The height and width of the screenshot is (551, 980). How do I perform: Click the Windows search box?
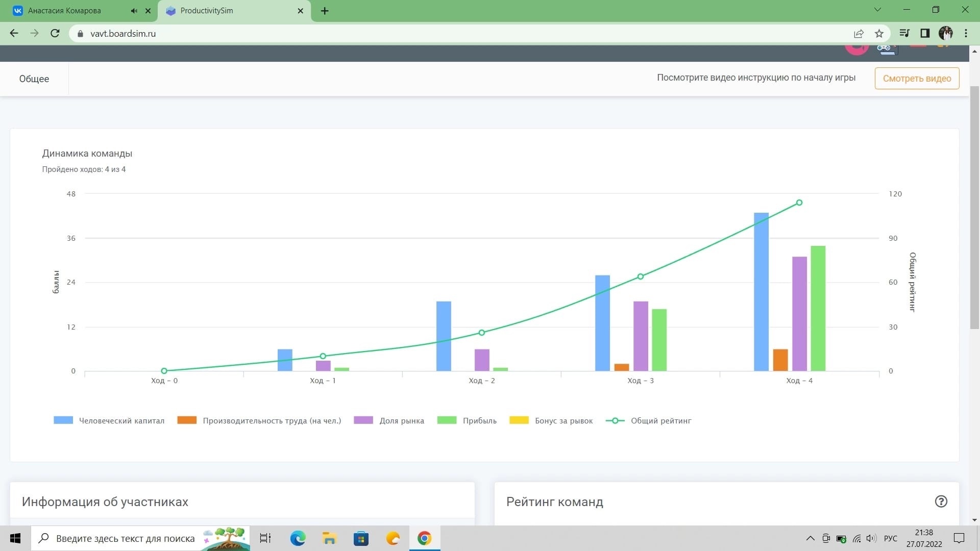(140, 538)
